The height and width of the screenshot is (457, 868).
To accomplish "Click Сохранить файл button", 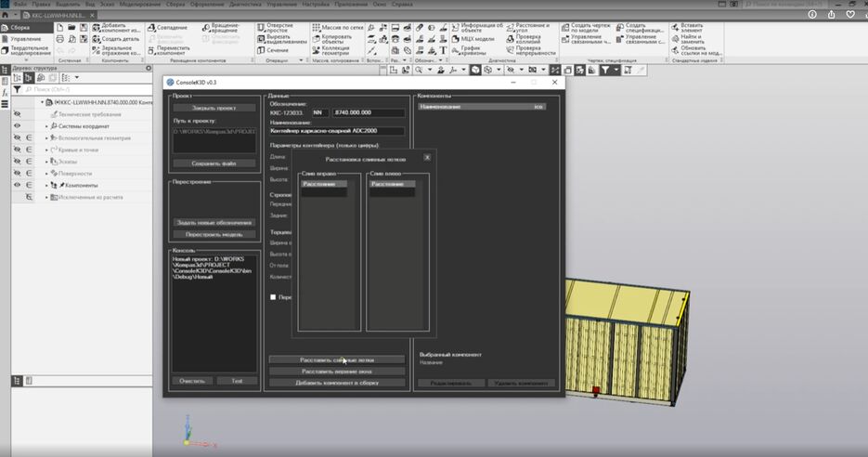I will [x=214, y=163].
